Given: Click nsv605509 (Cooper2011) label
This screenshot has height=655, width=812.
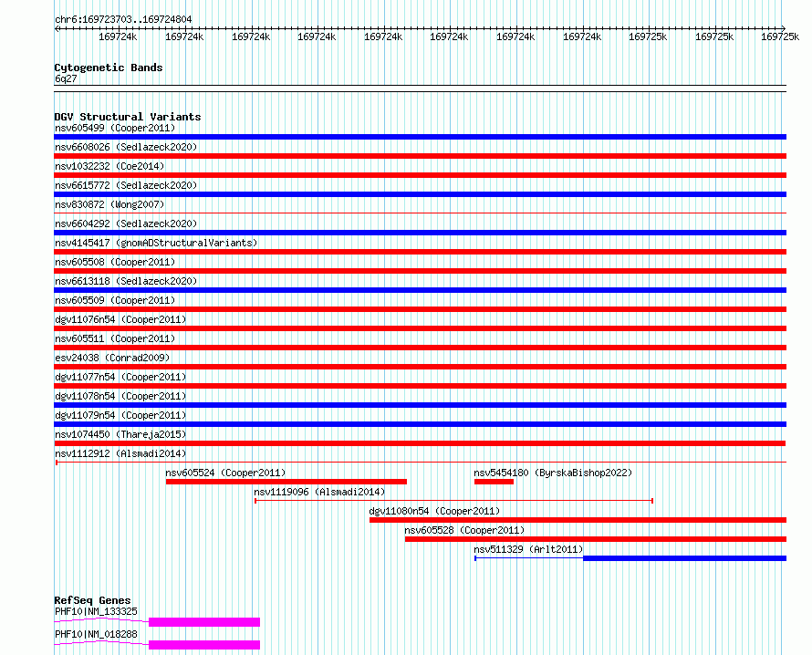Looking at the screenshot, I should [x=115, y=300].
